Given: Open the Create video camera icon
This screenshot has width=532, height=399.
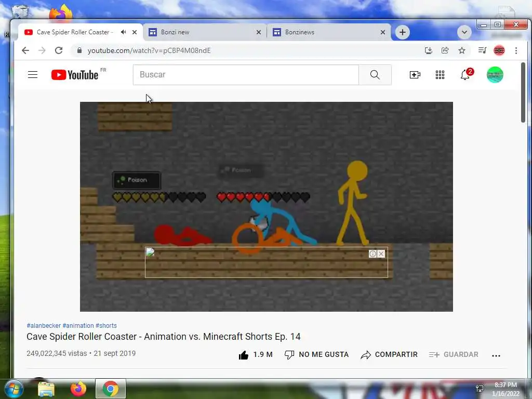Looking at the screenshot, I should 415,75.
